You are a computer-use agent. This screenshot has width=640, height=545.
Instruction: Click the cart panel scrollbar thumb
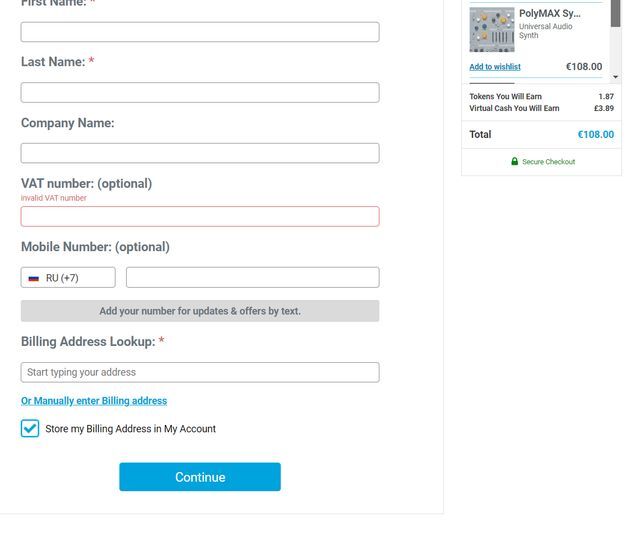tap(616, 12)
